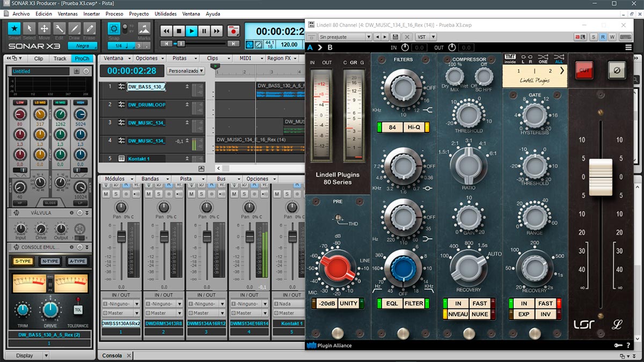
Task: Toggle the compressor IN switch
Action: (458, 304)
